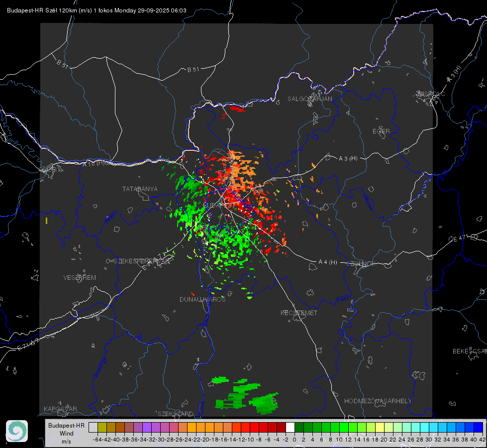Screen dimensions: 487x448
Task: Click the SZEKSZARD city label
Action: point(176,414)
